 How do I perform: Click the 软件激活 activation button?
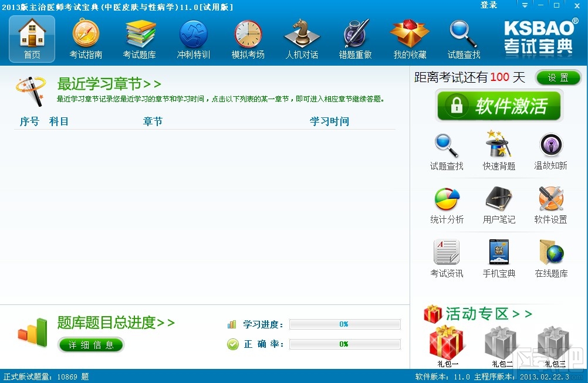coord(499,106)
